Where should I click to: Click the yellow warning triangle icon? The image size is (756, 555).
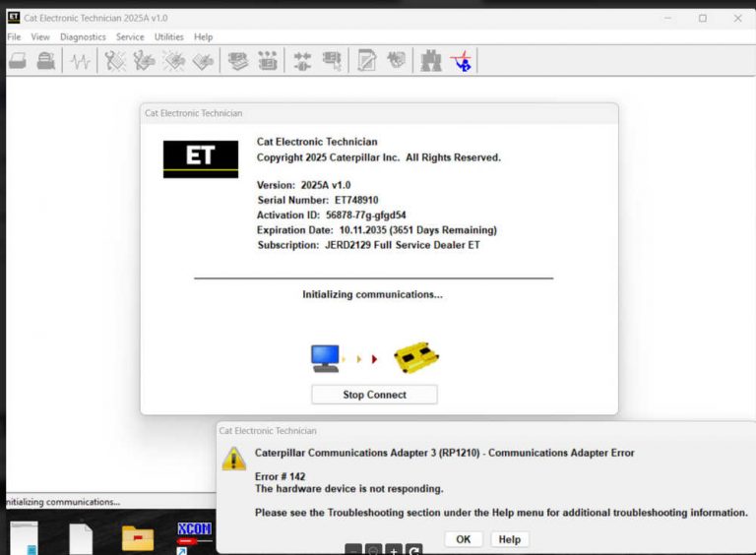pos(234,459)
